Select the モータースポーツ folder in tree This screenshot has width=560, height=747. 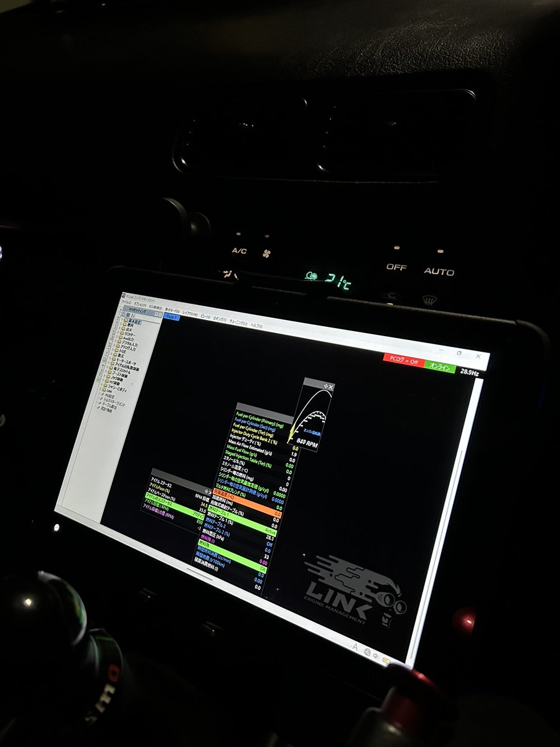coord(124,360)
